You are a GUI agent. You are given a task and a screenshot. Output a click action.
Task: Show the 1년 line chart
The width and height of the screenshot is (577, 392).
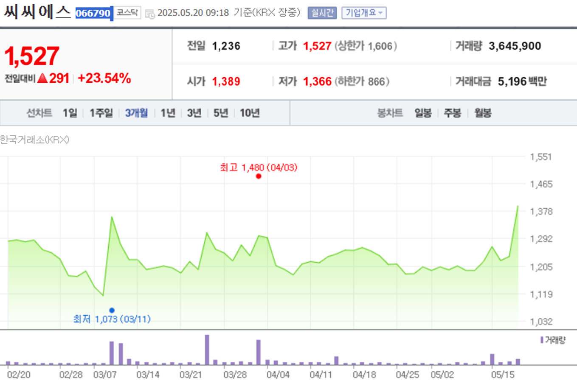point(168,113)
